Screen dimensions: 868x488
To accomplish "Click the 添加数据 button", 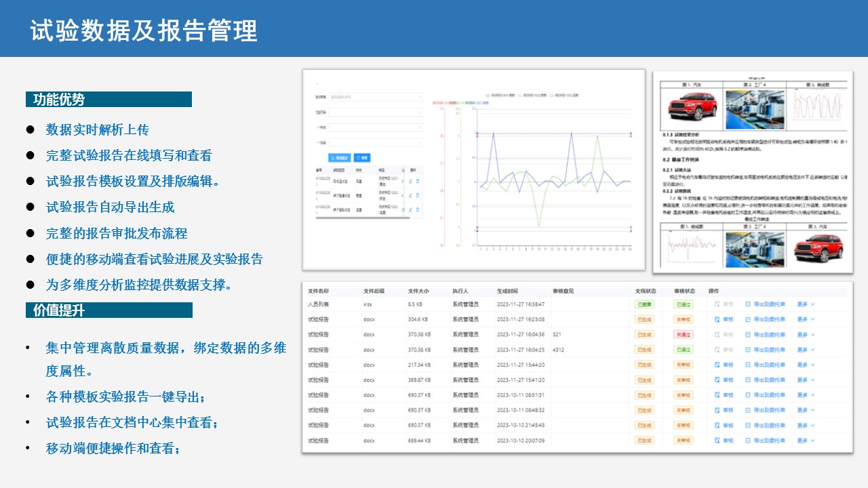I will click(339, 157).
